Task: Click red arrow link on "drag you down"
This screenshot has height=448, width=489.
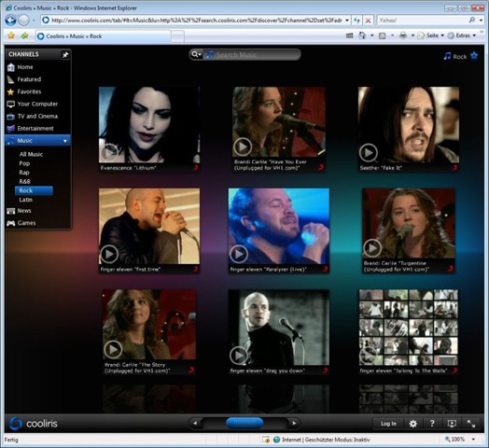Action: (325, 371)
